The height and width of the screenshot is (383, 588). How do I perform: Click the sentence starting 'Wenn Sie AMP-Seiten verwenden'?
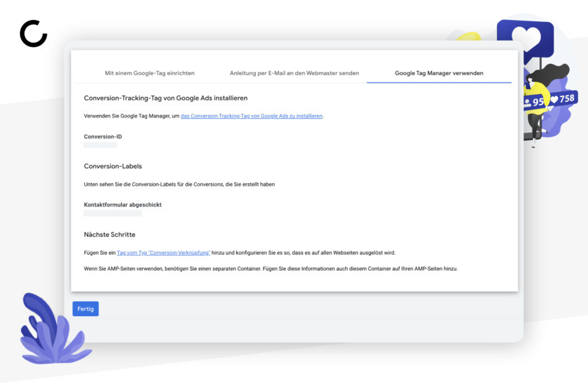point(271,268)
